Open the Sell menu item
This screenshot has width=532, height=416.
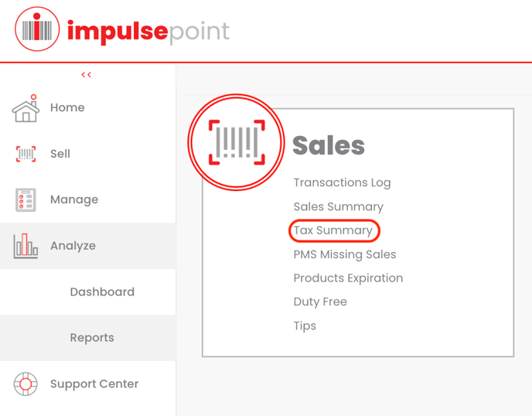(x=60, y=154)
